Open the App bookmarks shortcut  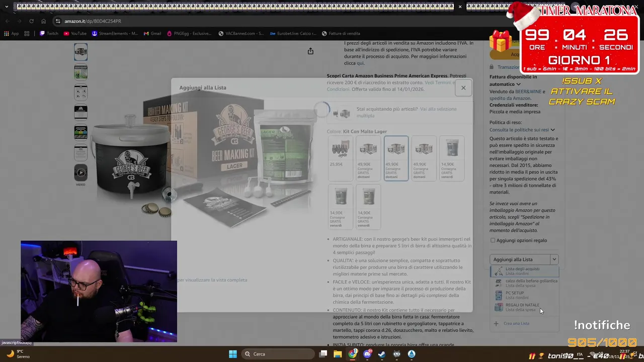[x=11, y=34]
